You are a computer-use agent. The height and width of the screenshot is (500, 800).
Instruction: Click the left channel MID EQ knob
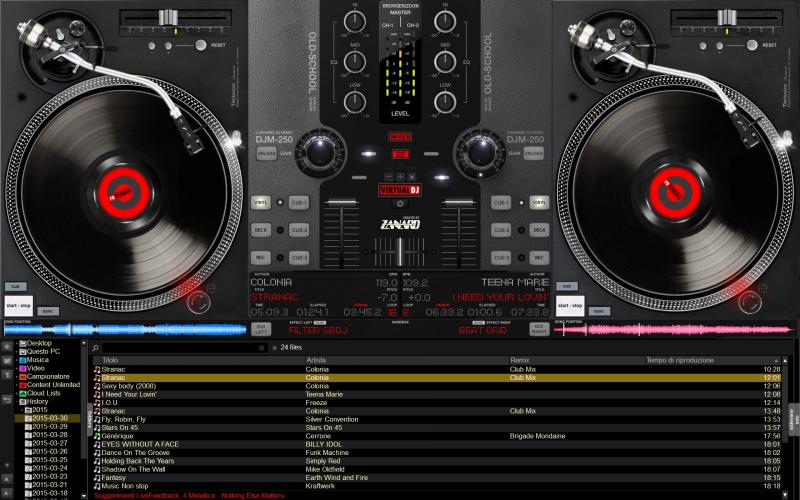coord(355,62)
